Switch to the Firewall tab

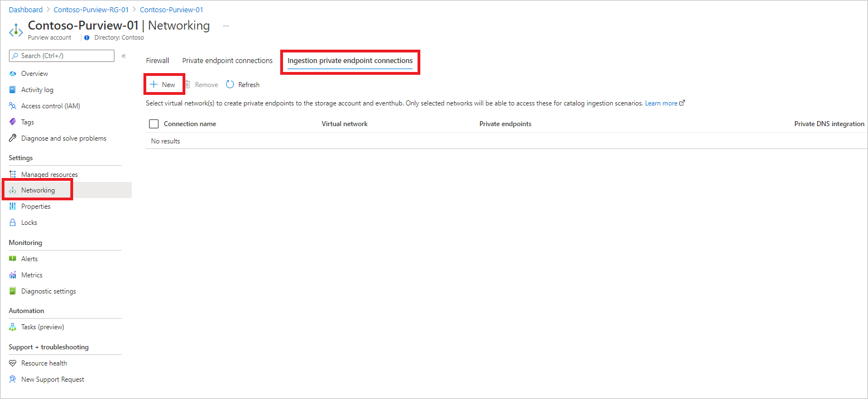pyautogui.click(x=157, y=60)
